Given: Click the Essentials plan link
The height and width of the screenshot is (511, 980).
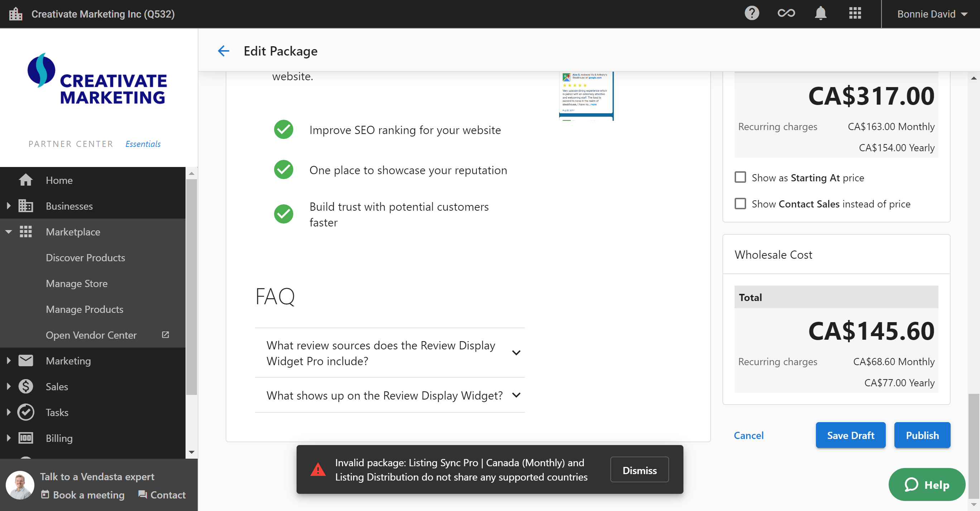Looking at the screenshot, I should point(143,144).
